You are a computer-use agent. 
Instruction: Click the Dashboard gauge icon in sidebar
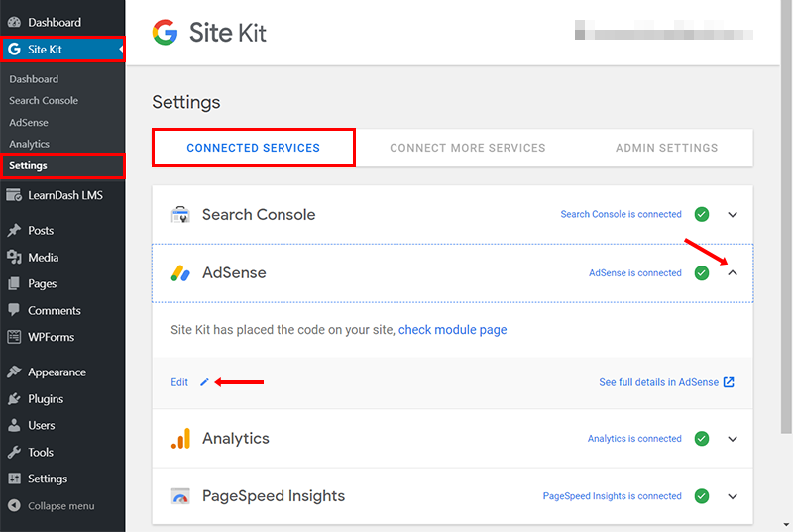tap(14, 22)
